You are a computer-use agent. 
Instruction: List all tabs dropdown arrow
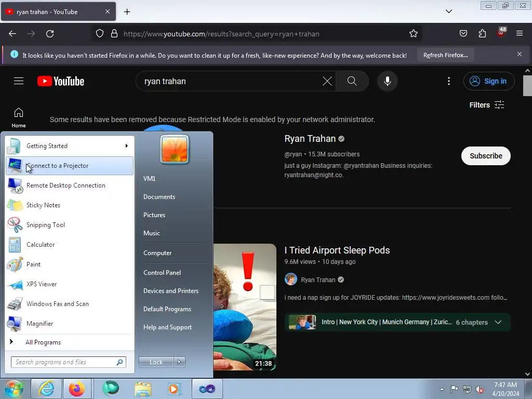pos(448,11)
